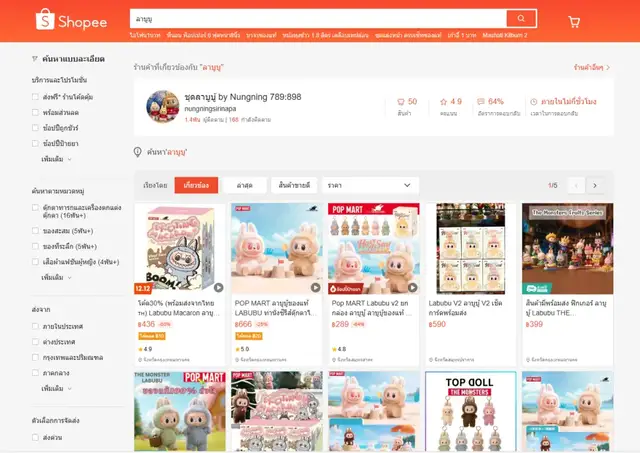The height and width of the screenshot is (453, 640).
Task: Click the green badge on ฿399 product
Action: tap(537, 289)
